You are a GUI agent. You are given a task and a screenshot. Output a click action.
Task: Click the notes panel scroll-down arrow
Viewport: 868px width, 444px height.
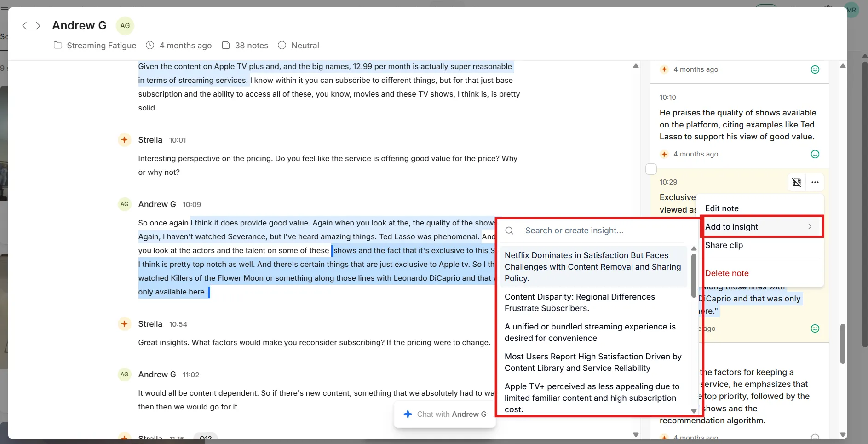click(x=843, y=435)
